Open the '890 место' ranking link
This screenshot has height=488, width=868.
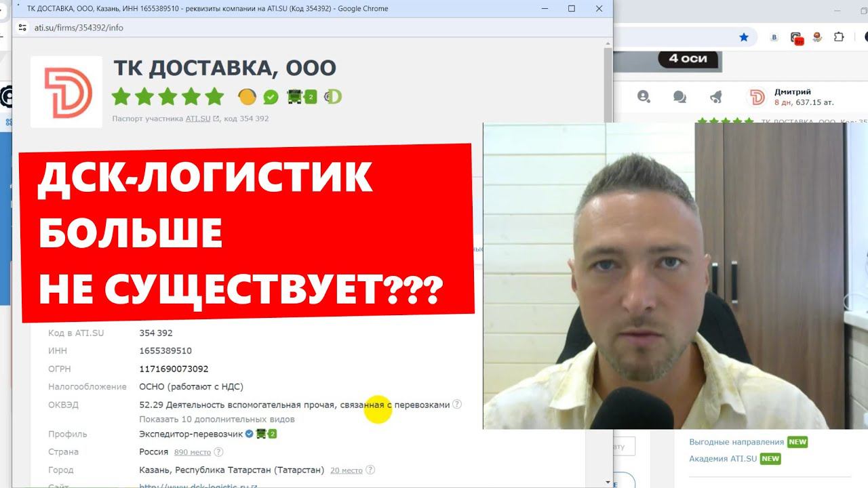point(193,452)
